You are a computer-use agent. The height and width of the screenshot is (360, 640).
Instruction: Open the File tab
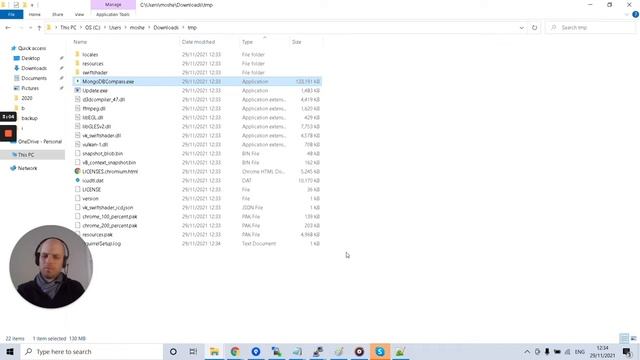11,14
